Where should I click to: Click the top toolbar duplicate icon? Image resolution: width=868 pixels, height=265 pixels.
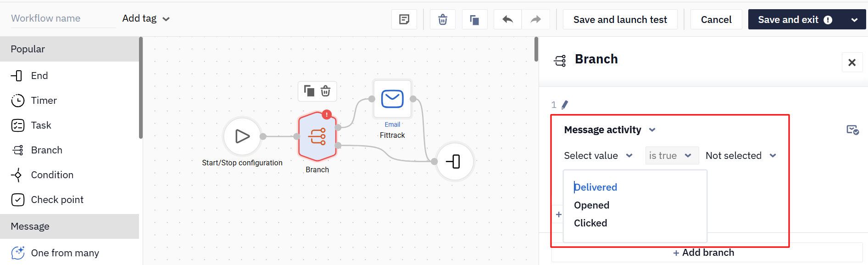point(474,19)
